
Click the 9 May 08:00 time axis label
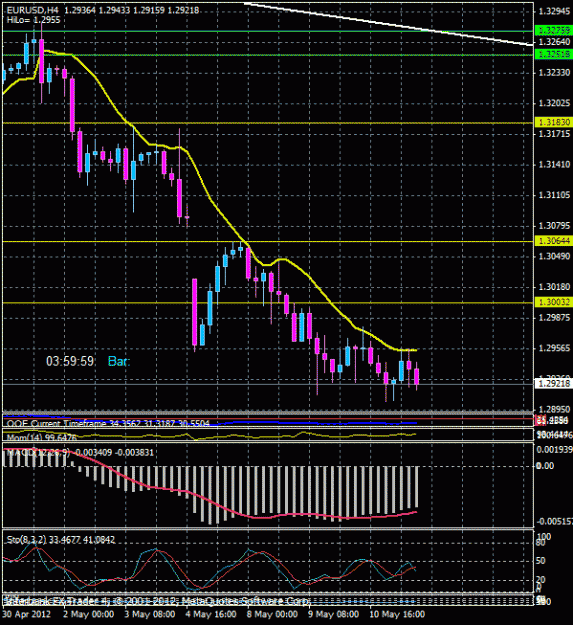334,614
